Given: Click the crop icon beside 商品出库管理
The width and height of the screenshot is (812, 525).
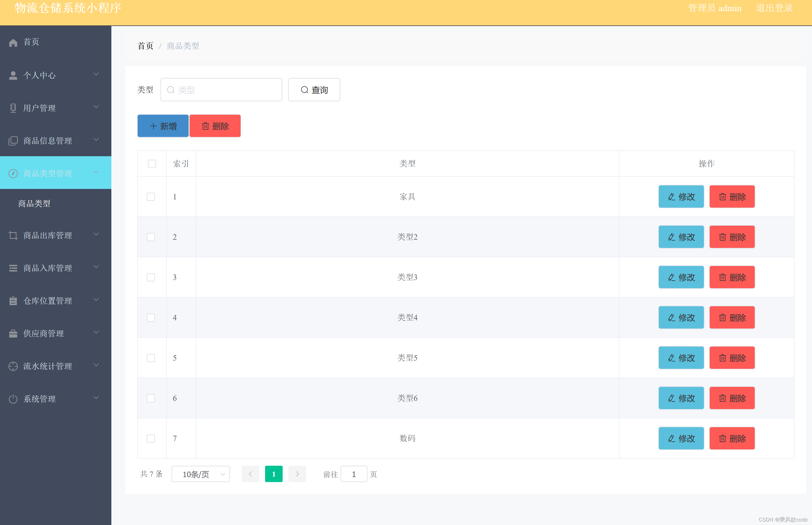Looking at the screenshot, I should point(13,236).
